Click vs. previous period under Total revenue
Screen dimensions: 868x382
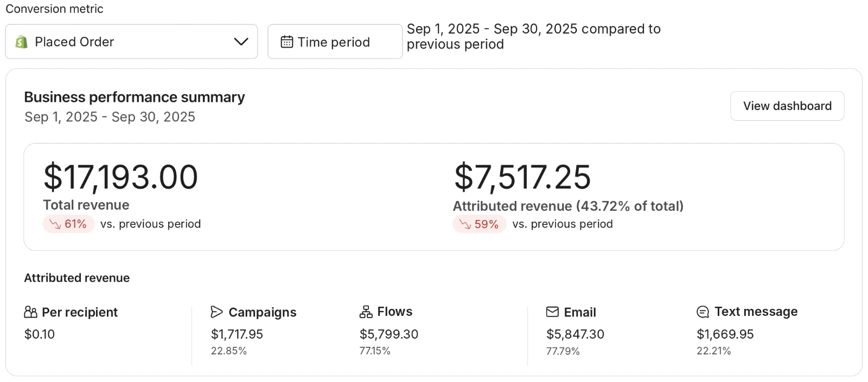coord(151,224)
